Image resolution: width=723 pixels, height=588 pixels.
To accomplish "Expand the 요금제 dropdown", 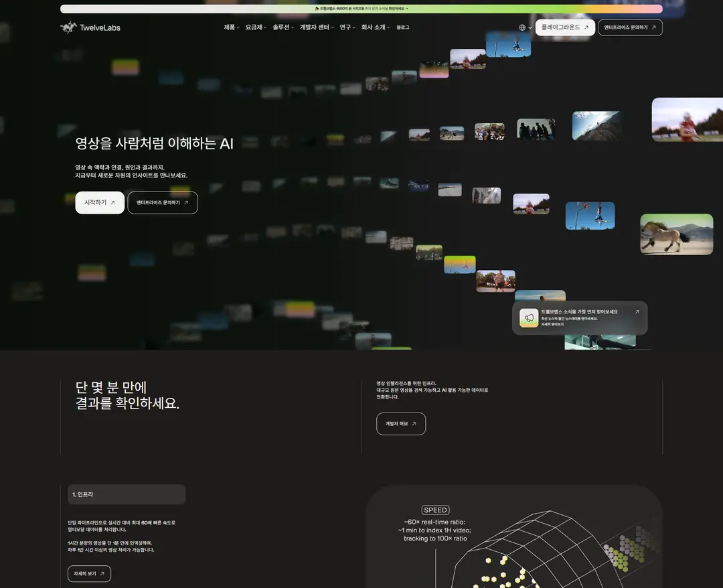I will click(x=256, y=27).
